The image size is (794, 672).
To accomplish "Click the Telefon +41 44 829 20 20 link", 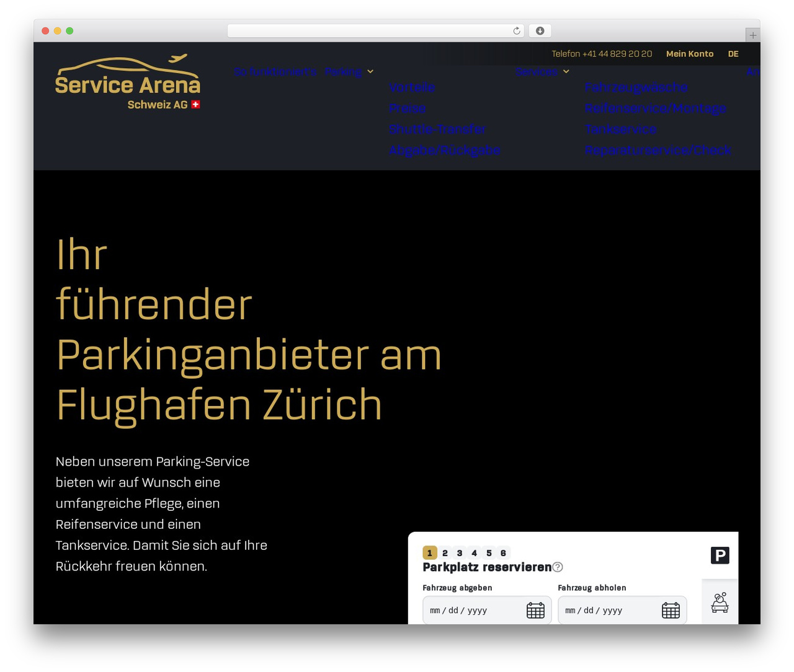I will pos(602,54).
